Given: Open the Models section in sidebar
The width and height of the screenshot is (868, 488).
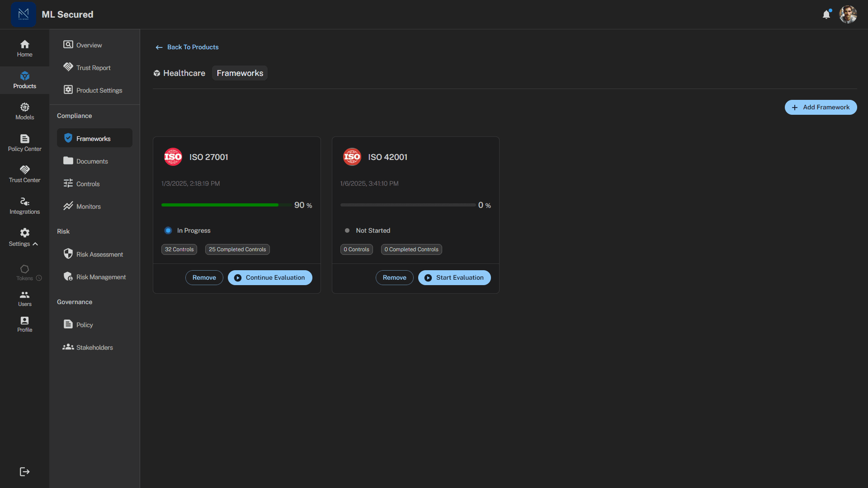Looking at the screenshot, I should [x=24, y=111].
